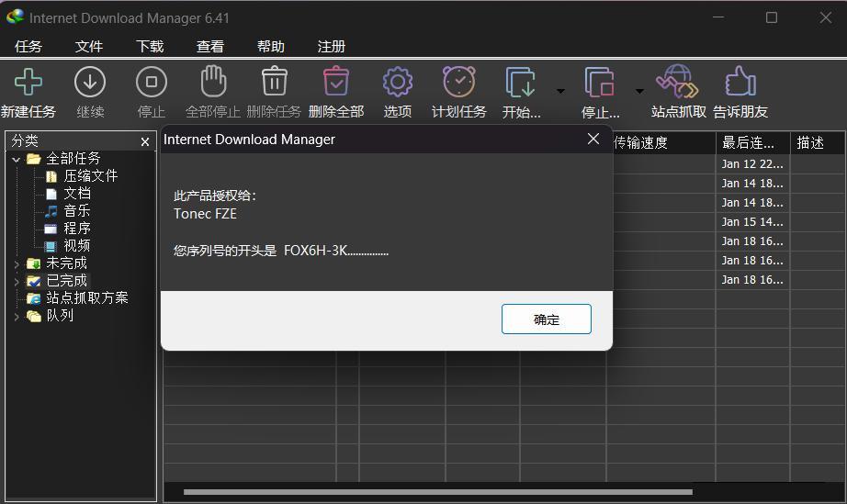
Task: Open 选项 gear settings icon
Action: [398, 82]
